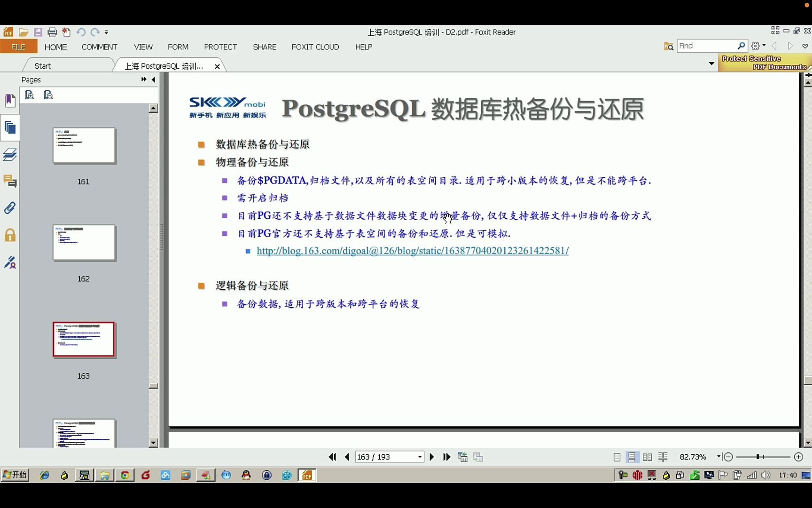Switch to Facing page view mode

click(x=647, y=457)
